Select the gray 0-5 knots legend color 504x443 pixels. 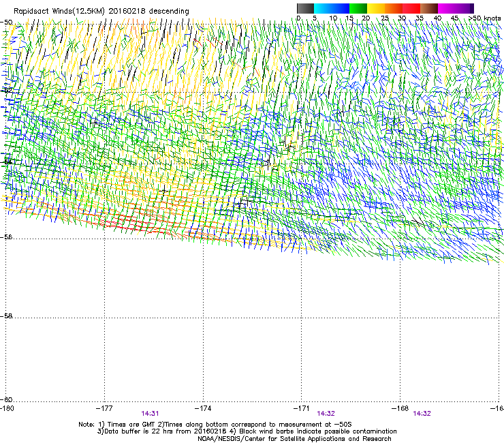[305, 8]
